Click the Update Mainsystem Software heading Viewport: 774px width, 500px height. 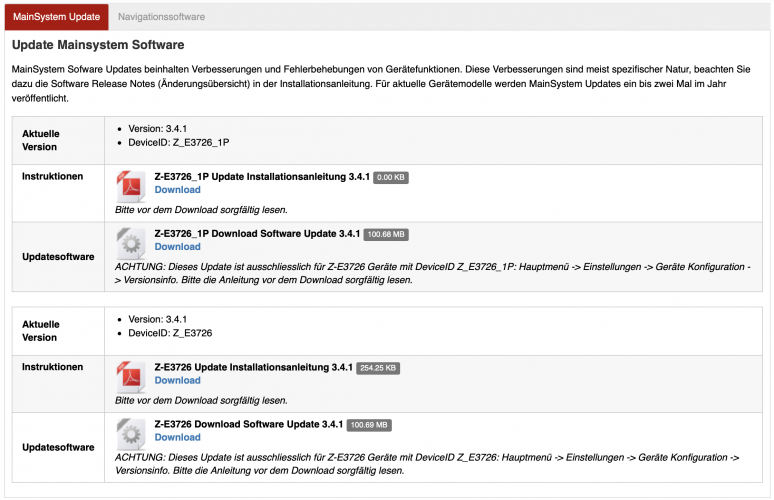point(97,45)
